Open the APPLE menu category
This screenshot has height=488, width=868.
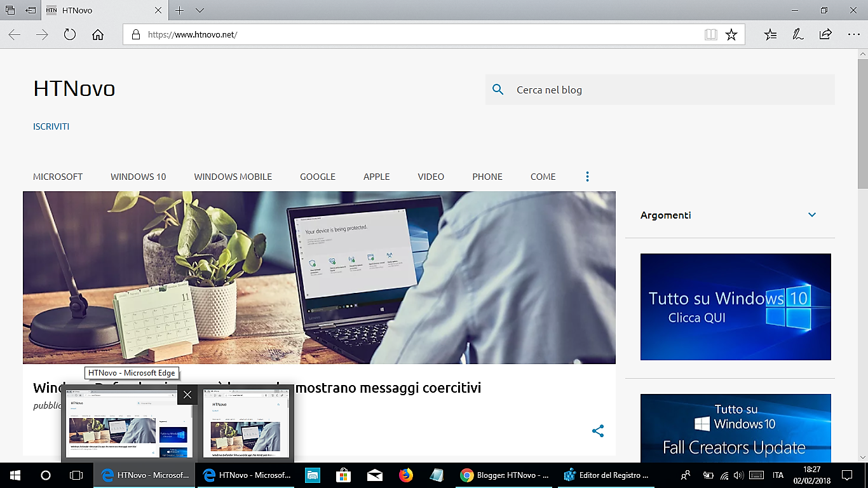click(377, 177)
